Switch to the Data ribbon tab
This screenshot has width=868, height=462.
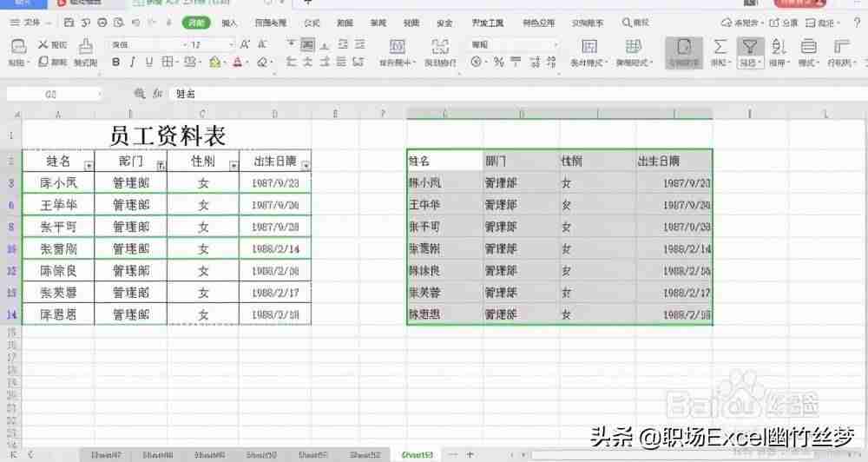click(345, 23)
